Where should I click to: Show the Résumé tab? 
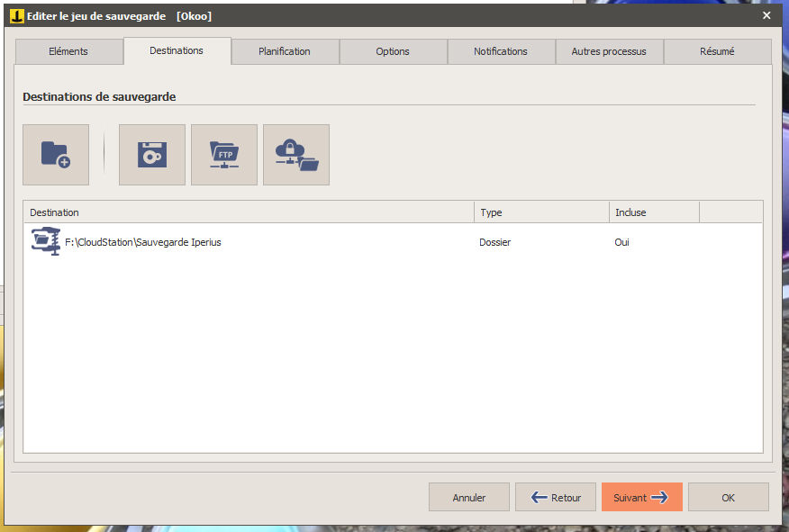(717, 51)
